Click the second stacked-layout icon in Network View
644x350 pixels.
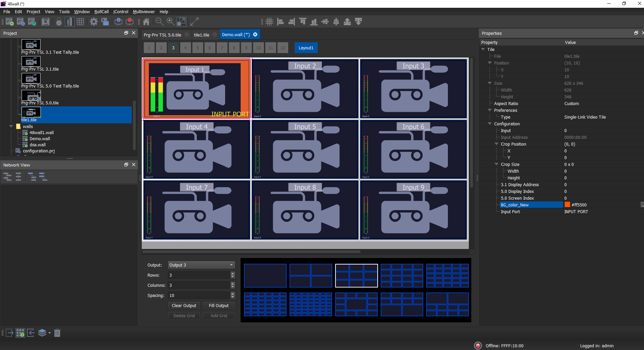(19, 176)
